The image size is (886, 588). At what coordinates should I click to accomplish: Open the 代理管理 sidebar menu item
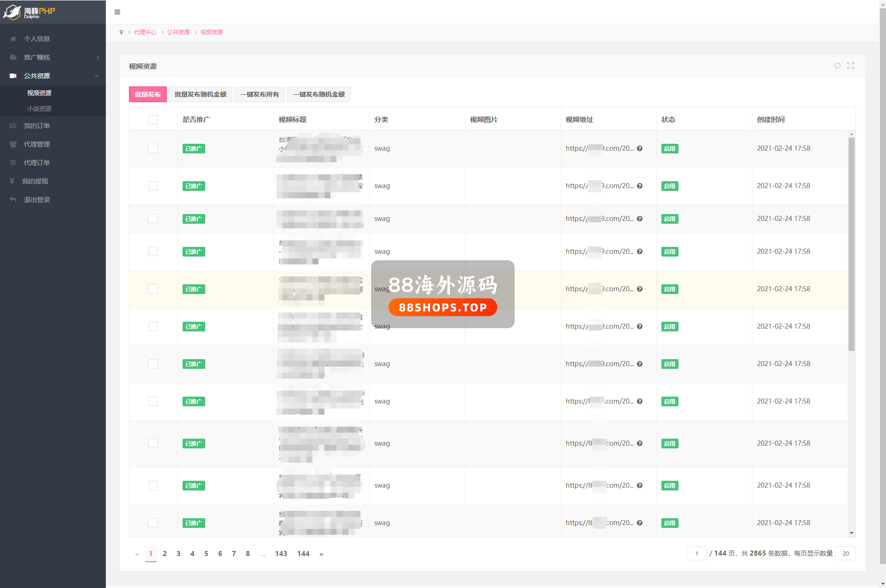[x=37, y=144]
